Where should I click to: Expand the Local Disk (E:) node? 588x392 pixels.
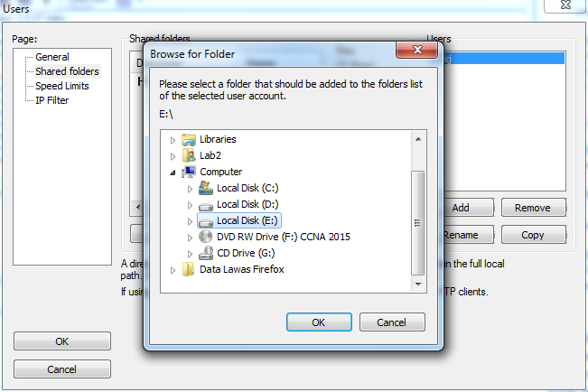click(190, 221)
